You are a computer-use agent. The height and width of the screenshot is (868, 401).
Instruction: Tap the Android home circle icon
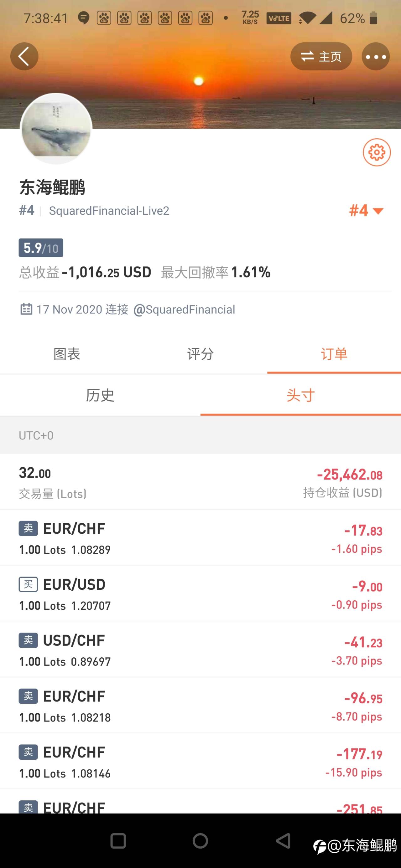click(200, 841)
